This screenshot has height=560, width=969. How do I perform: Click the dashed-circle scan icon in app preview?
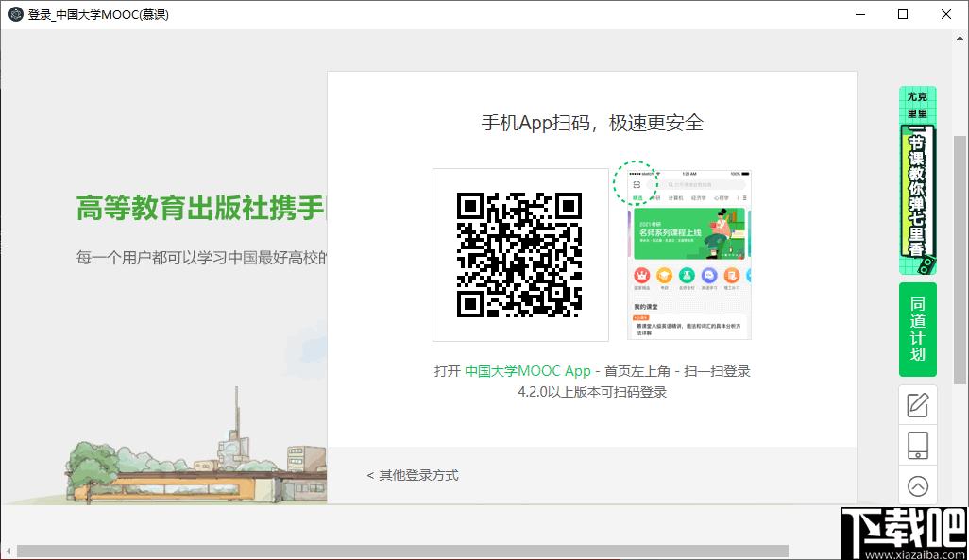click(637, 184)
